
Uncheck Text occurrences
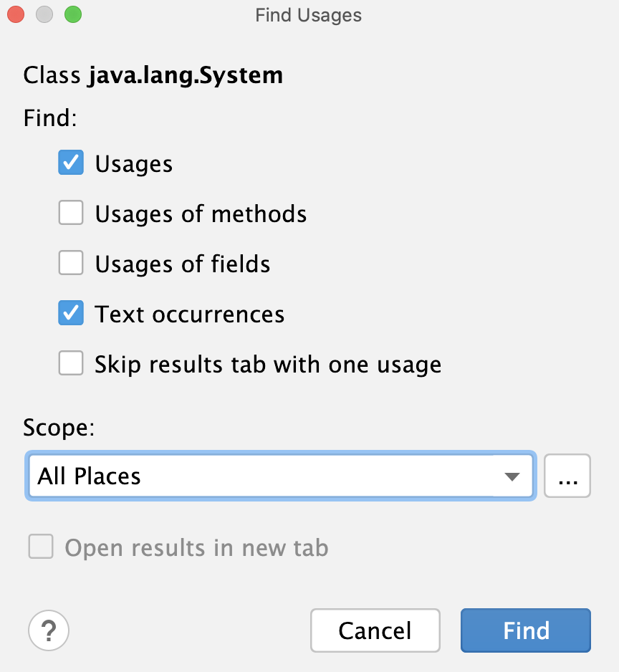point(70,313)
